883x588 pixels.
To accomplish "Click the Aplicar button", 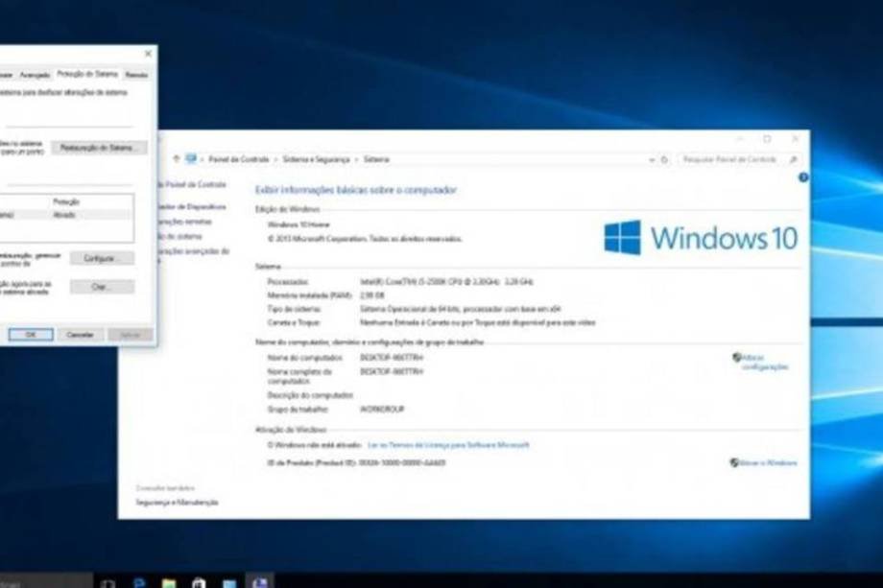I will pyautogui.click(x=131, y=335).
